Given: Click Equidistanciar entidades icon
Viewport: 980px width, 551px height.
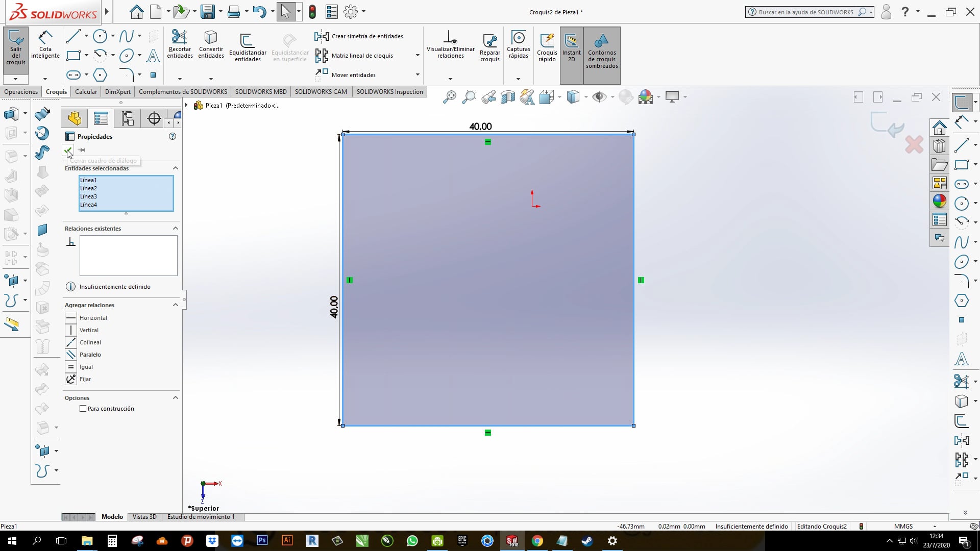Looking at the screenshot, I should [248, 48].
